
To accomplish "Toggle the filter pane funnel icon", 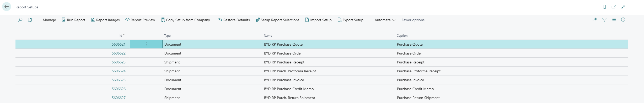I will point(604,20).
